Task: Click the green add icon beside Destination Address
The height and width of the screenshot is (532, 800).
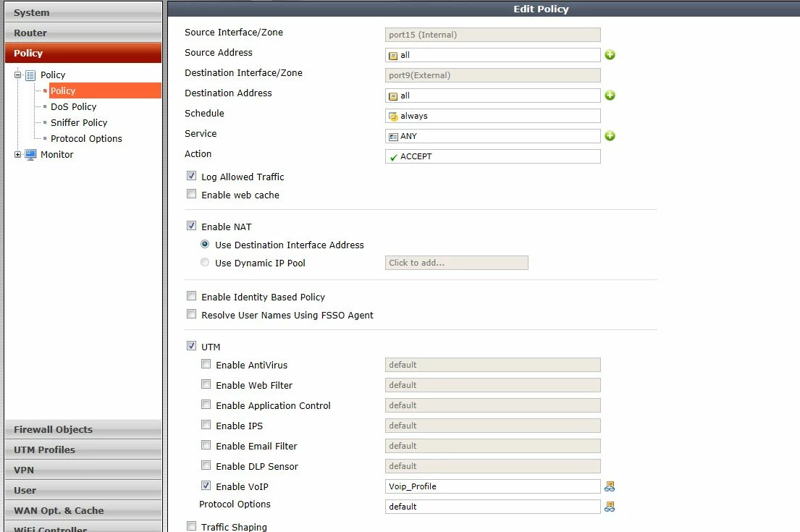Action: point(610,96)
